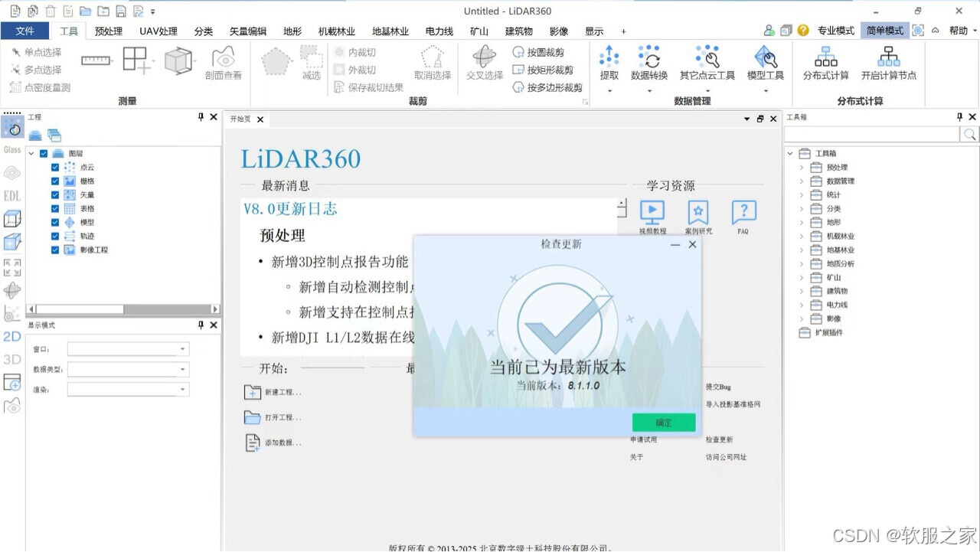Uncheck the 矢量 layer checkbox

[x=55, y=194]
